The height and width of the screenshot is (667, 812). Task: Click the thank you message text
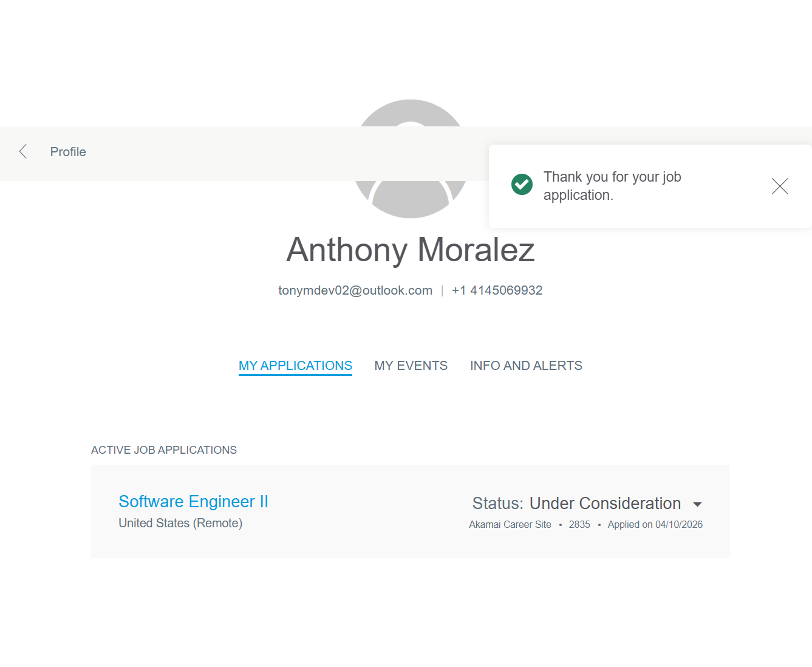(612, 186)
